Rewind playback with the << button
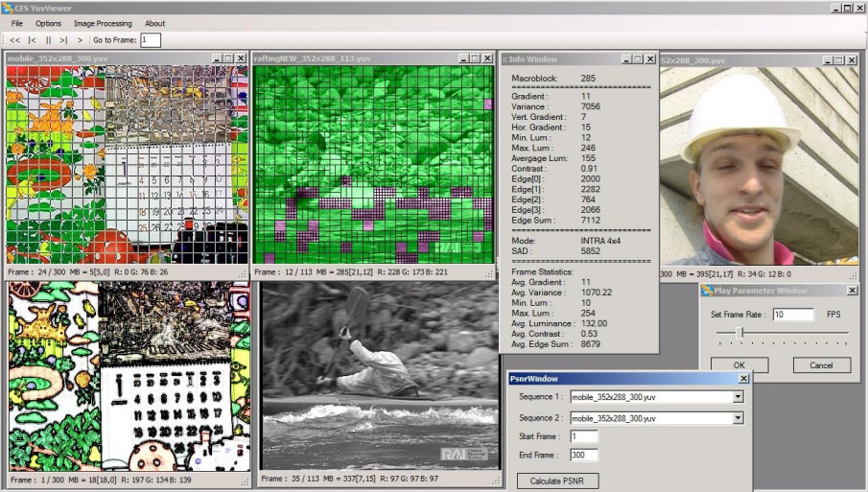868x492 pixels. [x=15, y=40]
